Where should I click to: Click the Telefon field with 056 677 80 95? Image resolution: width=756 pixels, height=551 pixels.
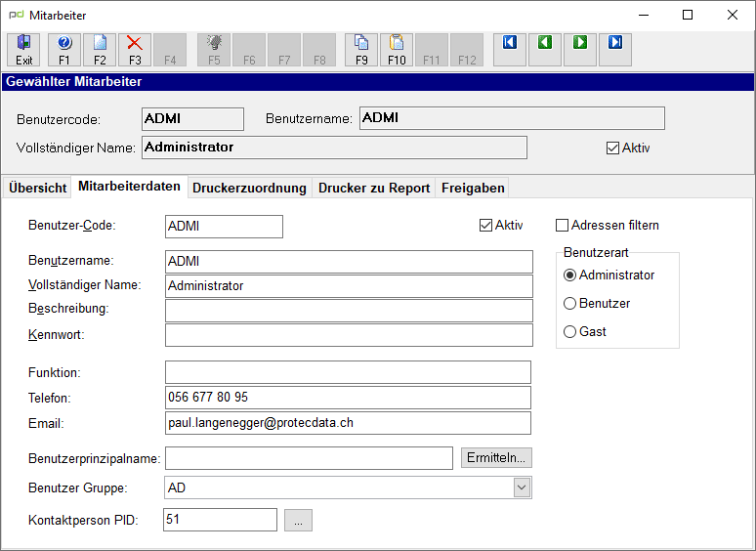(348, 398)
